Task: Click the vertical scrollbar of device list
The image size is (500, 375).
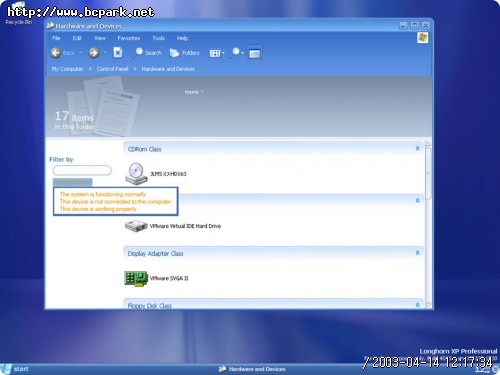Action: (428, 173)
